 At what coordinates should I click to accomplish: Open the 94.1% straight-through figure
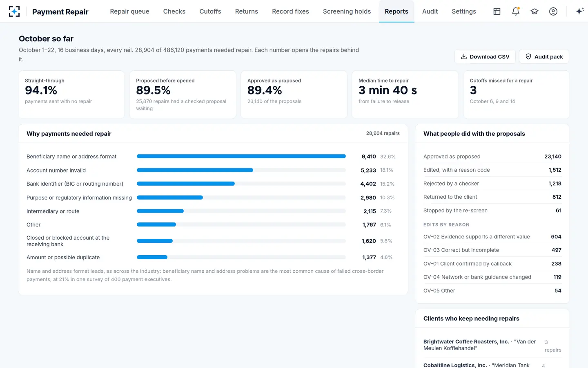41,90
